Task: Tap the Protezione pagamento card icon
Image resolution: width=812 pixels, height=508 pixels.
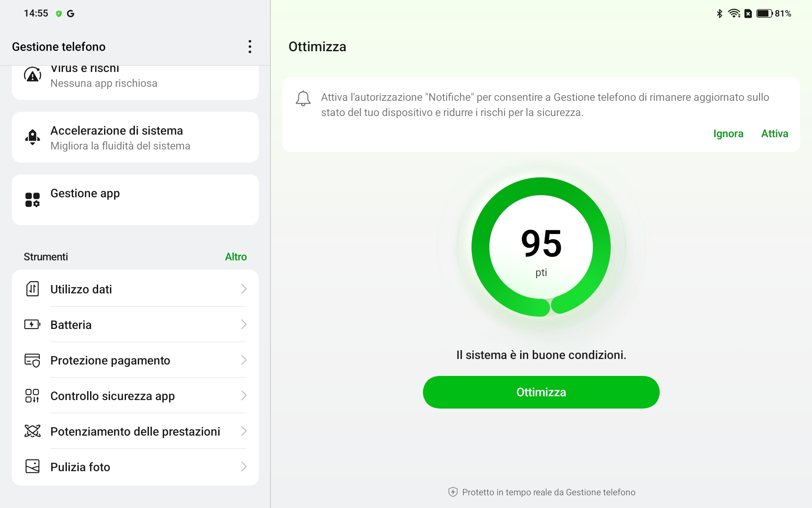Action: click(x=33, y=360)
